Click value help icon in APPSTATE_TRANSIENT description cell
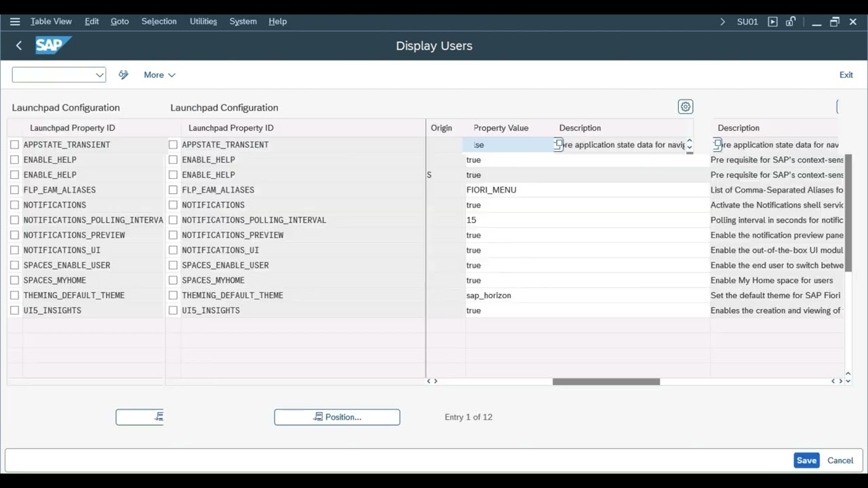 [x=559, y=144]
